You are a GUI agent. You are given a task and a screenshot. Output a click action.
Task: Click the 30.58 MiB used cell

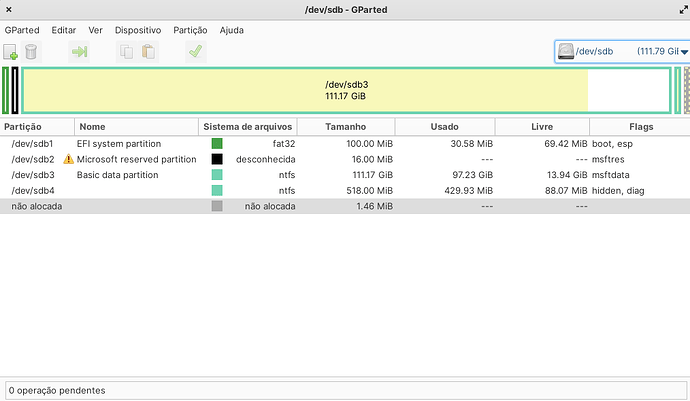point(471,143)
